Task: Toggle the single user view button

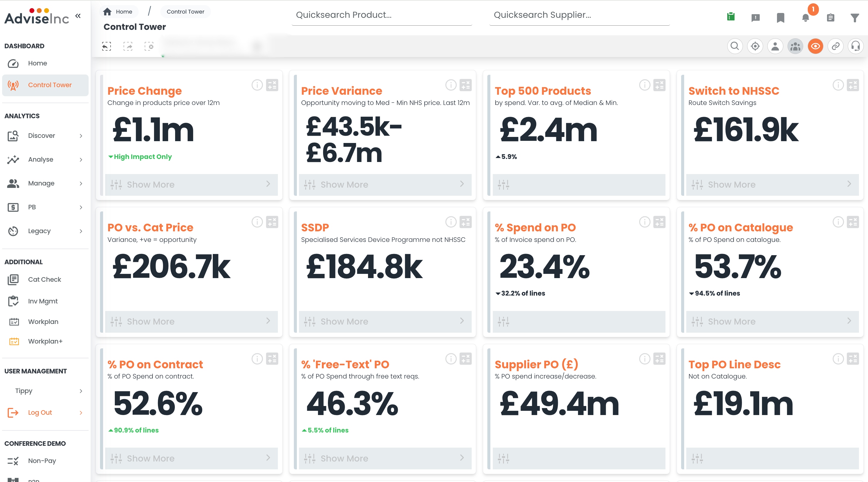Action: click(x=775, y=46)
